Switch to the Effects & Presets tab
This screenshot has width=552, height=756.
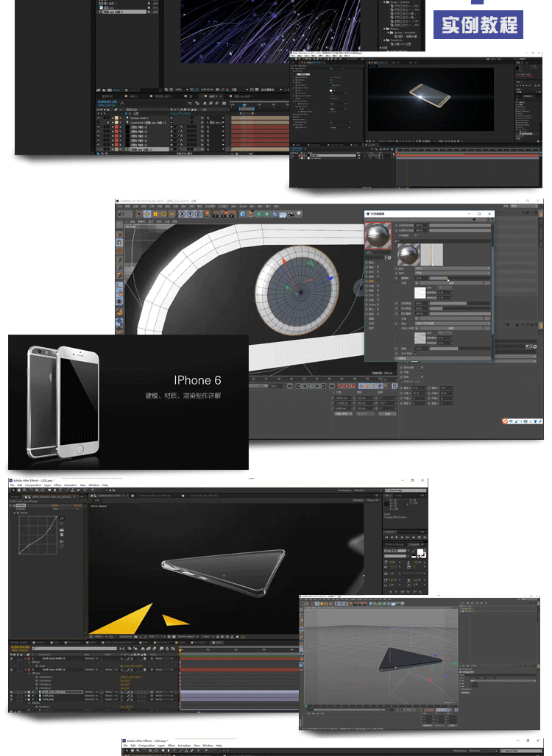pyautogui.click(x=394, y=545)
